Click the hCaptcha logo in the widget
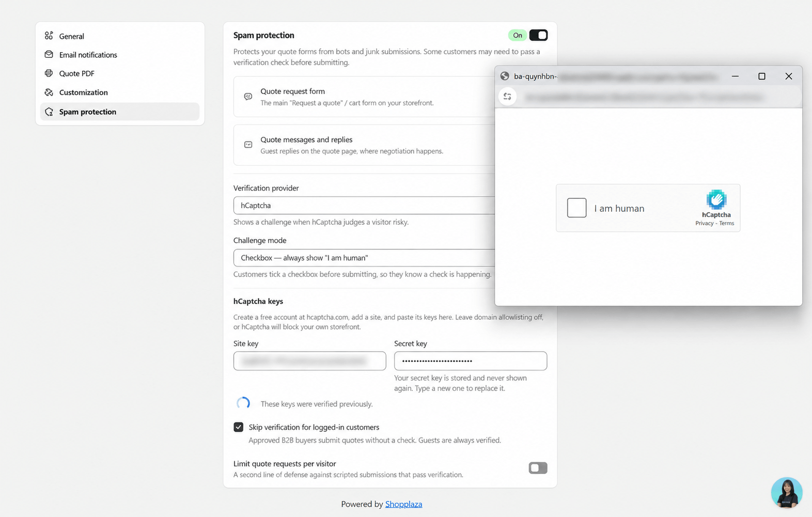Viewport: 812px width, 517px height. [716, 199]
